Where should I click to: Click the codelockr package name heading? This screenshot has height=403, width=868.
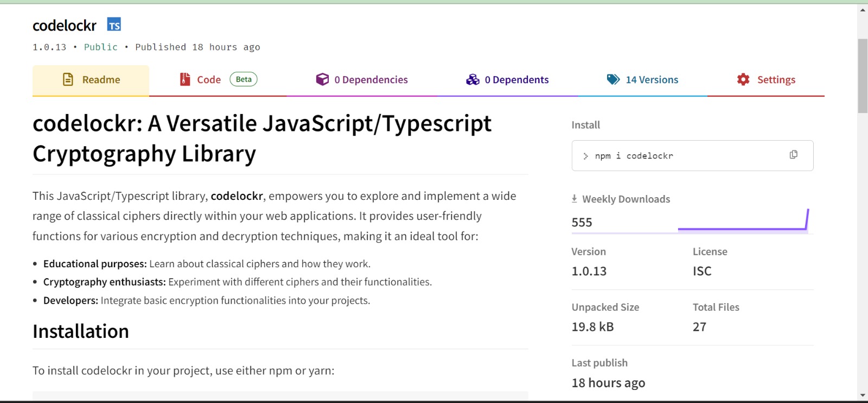tap(65, 26)
